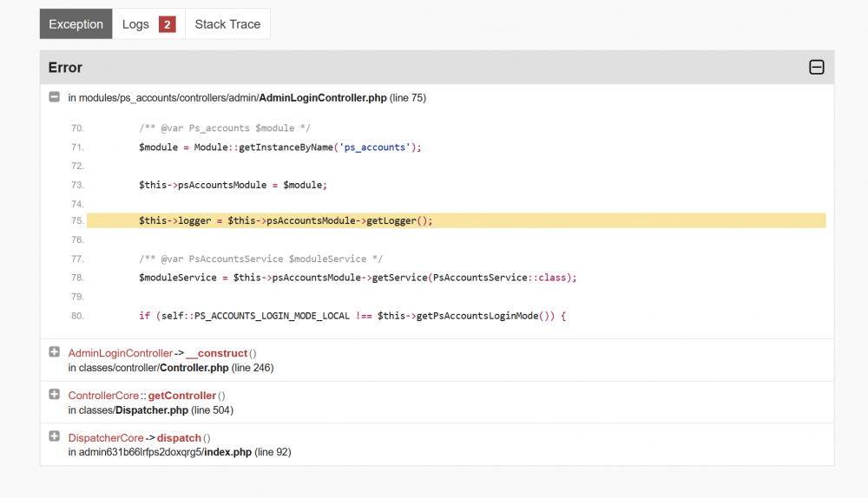Switch to the Stack Trace tab
This screenshot has height=498, width=868.
(227, 24)
